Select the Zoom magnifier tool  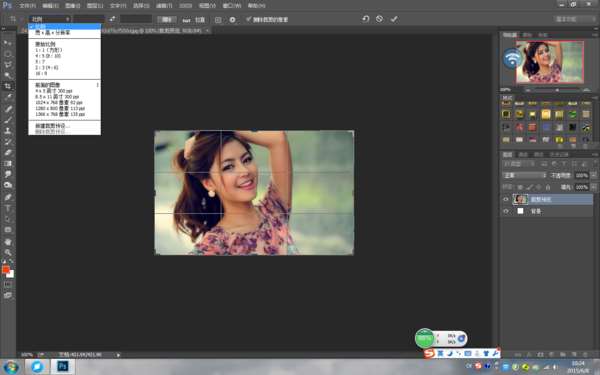point(8,253)
